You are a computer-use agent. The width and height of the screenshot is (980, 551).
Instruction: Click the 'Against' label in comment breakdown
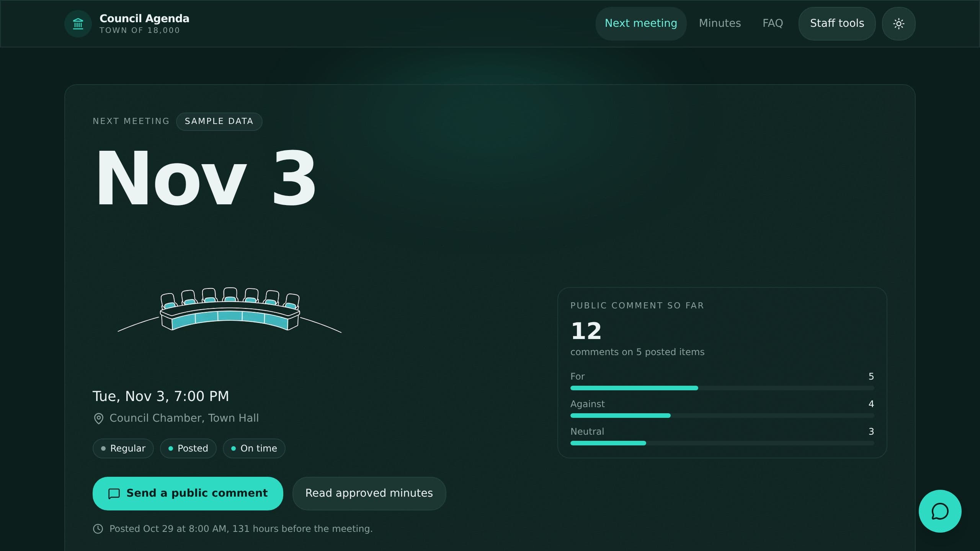(587, 404)
